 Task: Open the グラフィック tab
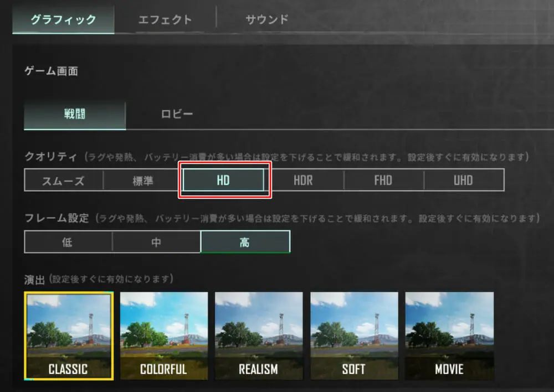[x=63, y=19]
